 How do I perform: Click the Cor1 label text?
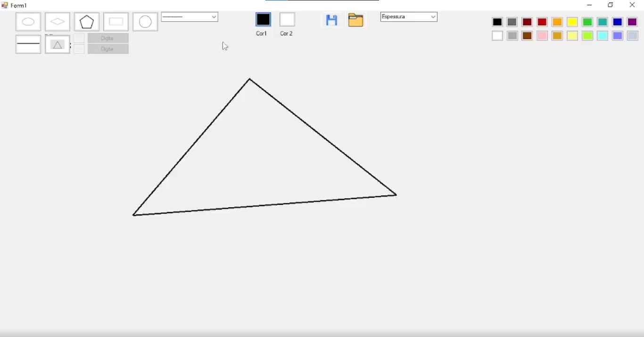tap(262, 34)
